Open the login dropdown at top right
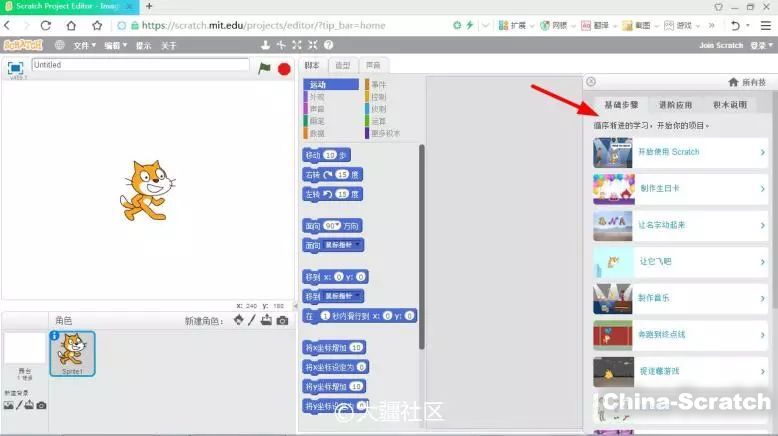 (761, 46)
